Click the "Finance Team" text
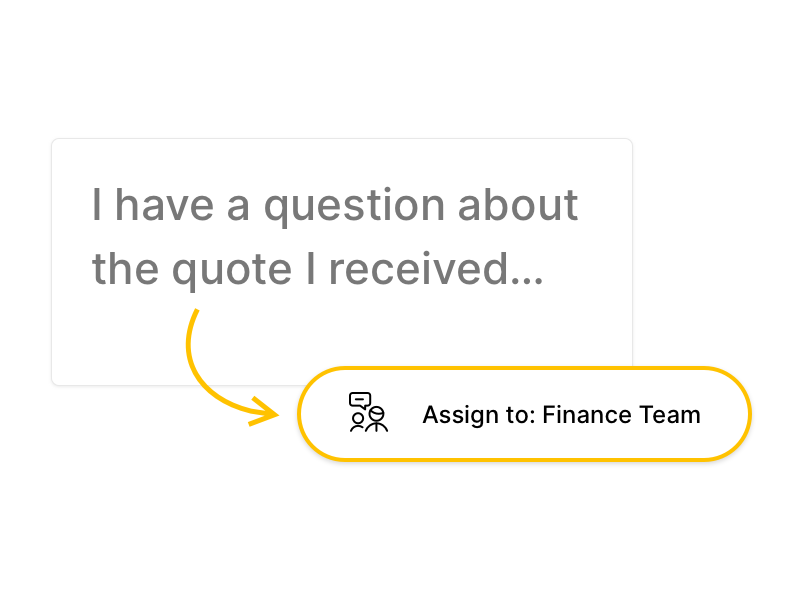 tap(621, 414)
